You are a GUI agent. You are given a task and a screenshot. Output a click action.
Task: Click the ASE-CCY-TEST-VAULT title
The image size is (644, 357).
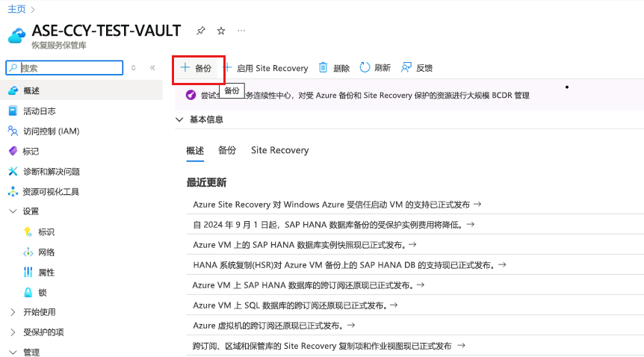(x=106, y=31)
